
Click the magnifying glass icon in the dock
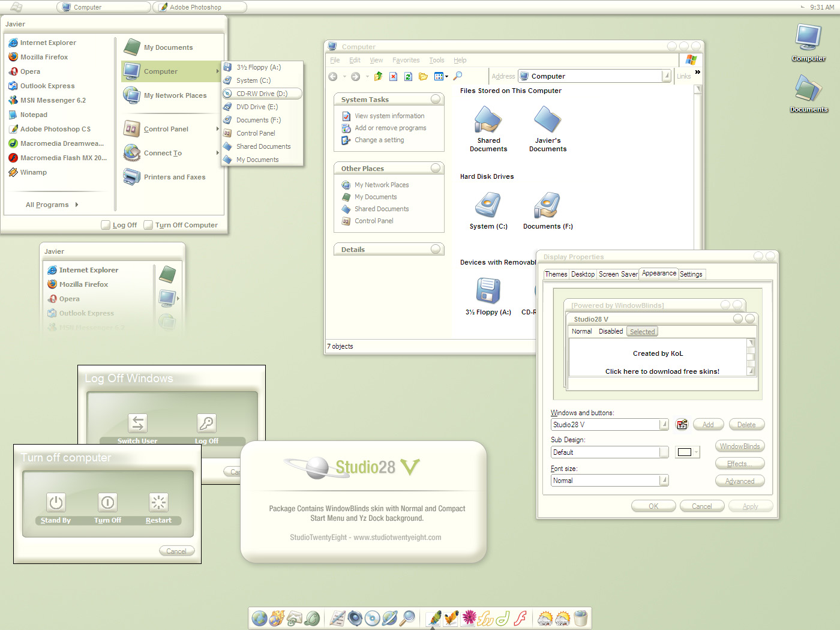407,618
